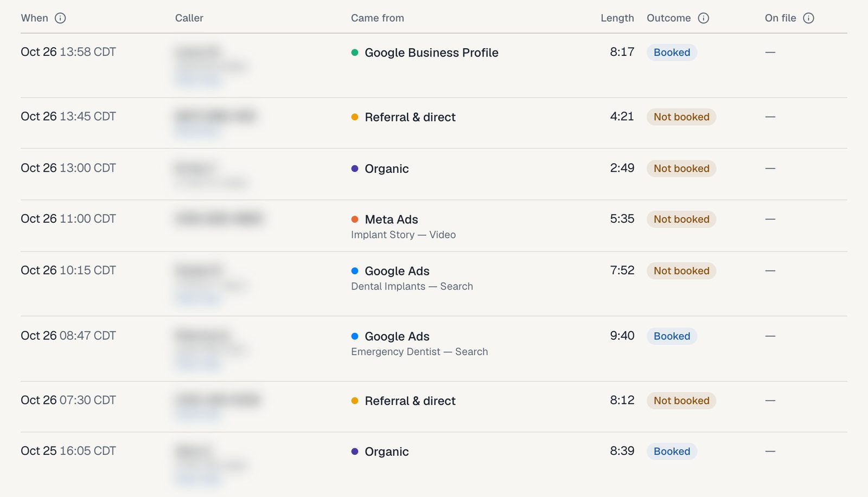
Task: Select the Oct 26 13:45 CDT timestamp
Action: [68, 117]
